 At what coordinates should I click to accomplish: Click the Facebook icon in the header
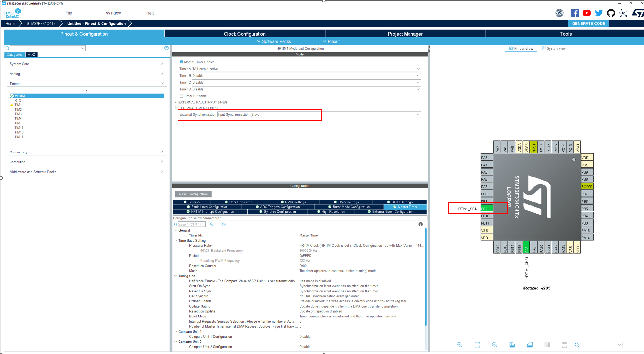coord(574,13)
